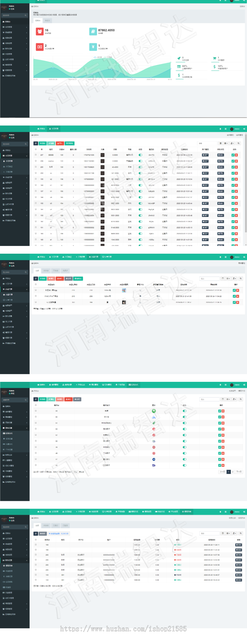Click the green edit icon for bank id 55
This screenshot has width=247, height=644.
pos(220,411)
